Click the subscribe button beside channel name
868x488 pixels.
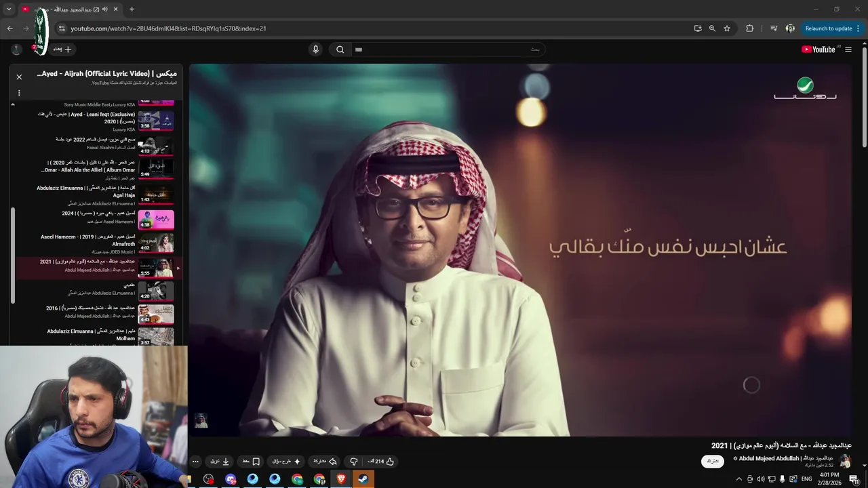[713, 462]
